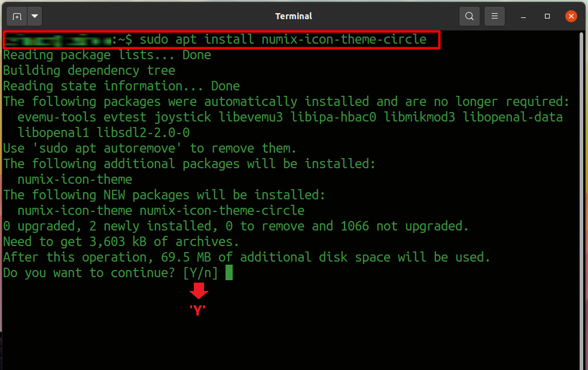Click the 'sudo apt install numix-icon-theme-circle' command
Screen dimensions: 588x370
coord(283,40)
